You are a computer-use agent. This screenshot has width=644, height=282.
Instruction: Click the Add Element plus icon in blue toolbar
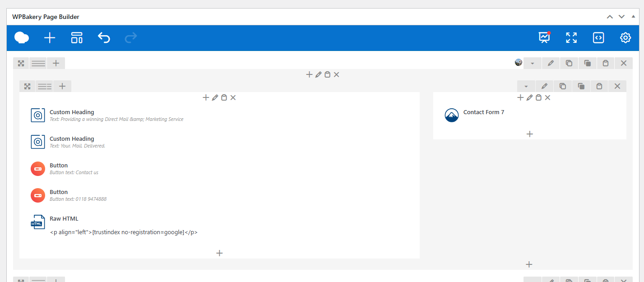(x=50, y=38)
